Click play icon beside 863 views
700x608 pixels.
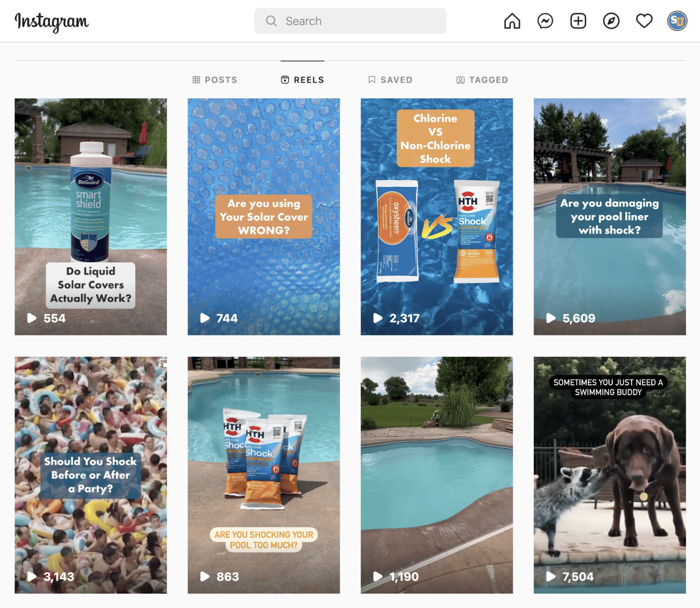coord(205,577)
